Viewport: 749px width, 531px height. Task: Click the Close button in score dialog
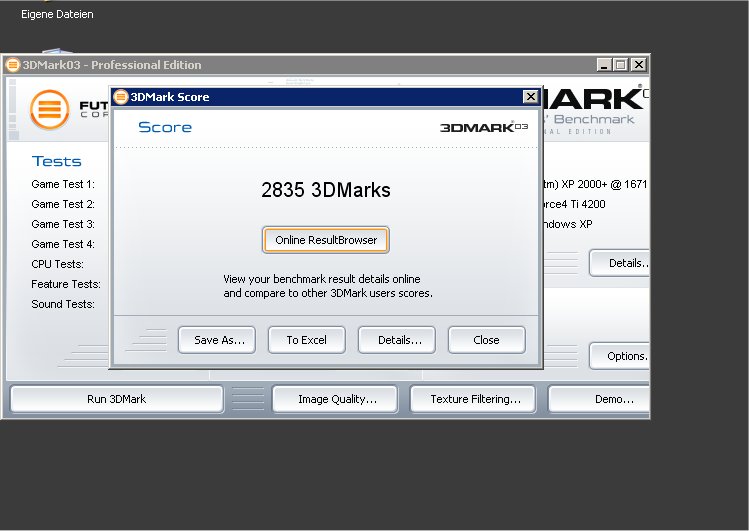pos(486,340)
